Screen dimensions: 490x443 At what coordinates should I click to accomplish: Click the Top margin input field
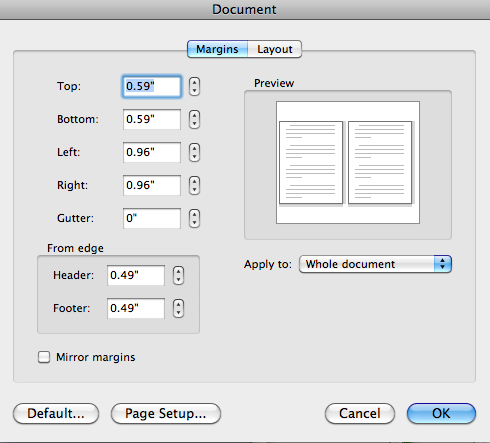(152, 86)
